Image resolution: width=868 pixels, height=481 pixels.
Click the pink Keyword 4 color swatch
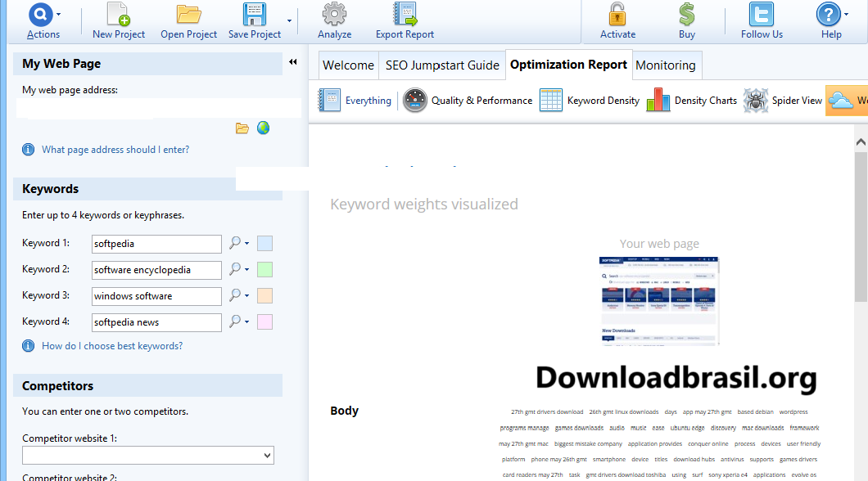tap(264, 321)
